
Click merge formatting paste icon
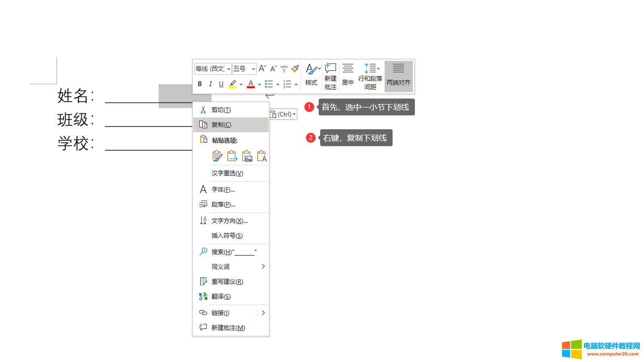click(232, 156)
